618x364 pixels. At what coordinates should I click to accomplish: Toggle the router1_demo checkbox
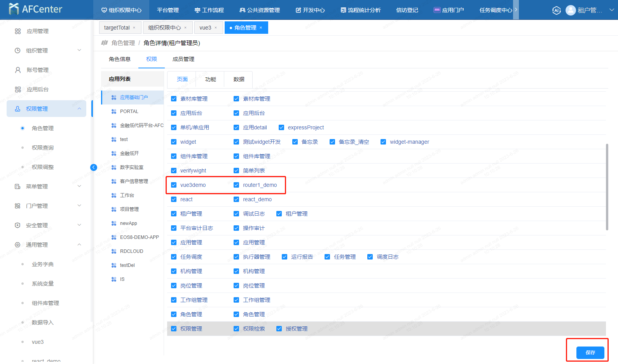[x=236, y=185]
